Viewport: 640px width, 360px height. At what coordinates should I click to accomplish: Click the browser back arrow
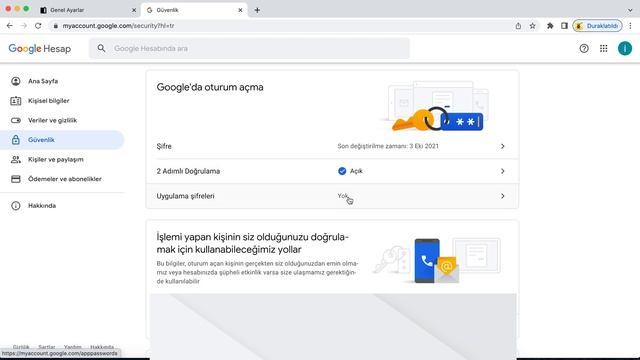[9, 26]
